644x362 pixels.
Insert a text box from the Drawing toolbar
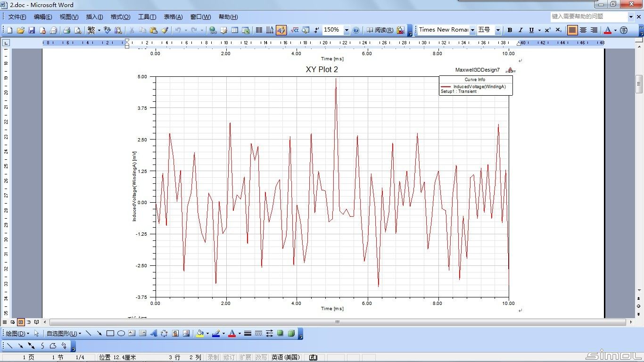pyautogui.click(x=132, y=333)
